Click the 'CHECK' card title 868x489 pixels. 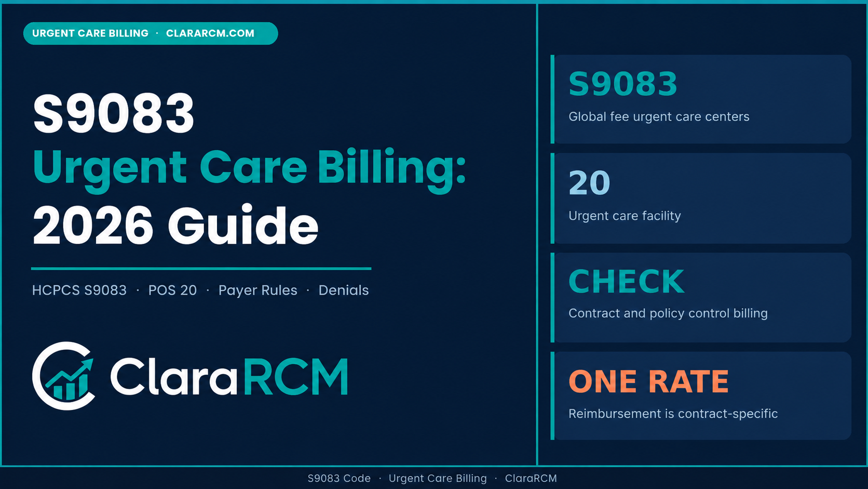(x=627, y=282)
